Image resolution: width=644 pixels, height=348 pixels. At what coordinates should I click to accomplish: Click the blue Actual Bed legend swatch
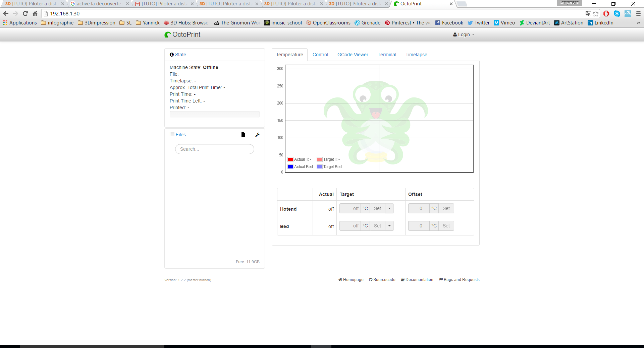290,167
